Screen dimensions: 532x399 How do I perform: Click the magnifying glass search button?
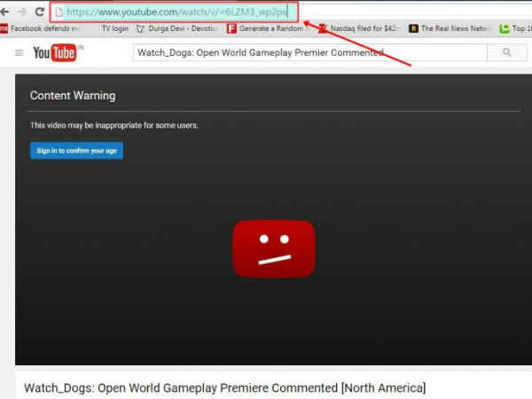(507, 52)
